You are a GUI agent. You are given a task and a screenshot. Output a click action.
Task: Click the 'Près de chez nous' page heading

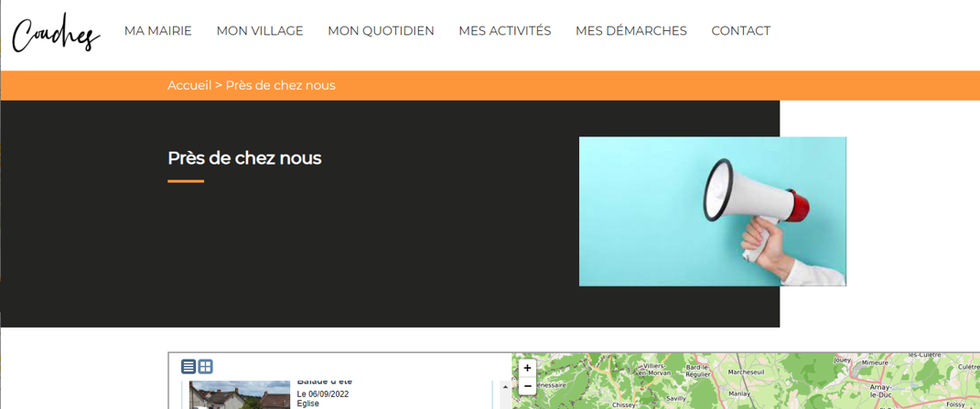244,158
